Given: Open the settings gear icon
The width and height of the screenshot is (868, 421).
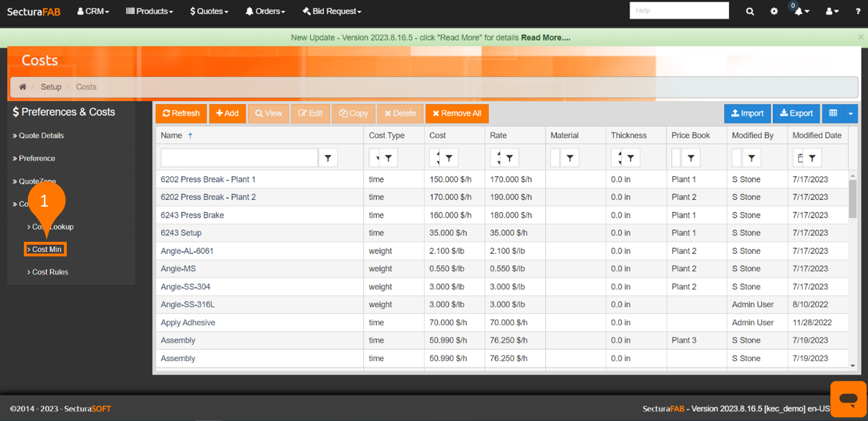Looking at the screenshot, I should pyautogui.click(x=774, y=11).
